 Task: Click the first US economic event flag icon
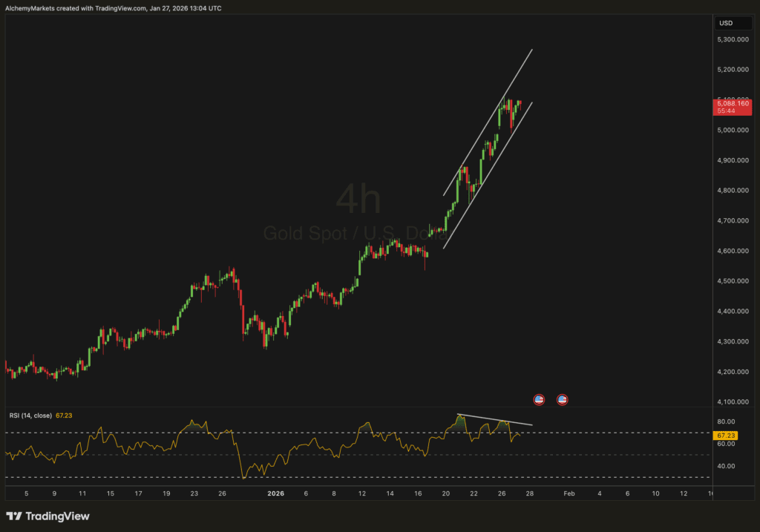click(x=540, y=399)
